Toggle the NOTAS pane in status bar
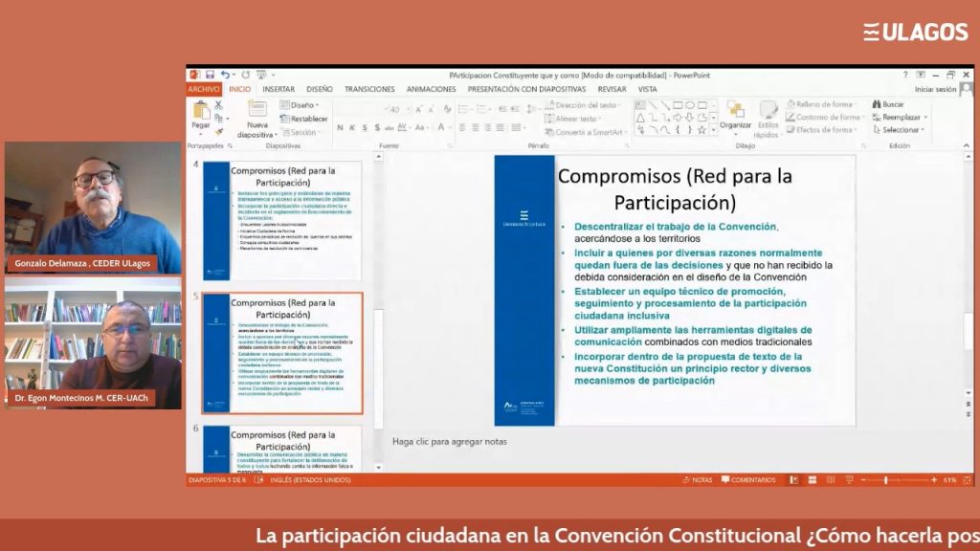The width and height of the screenshot is (980, 551). tap(698, 480)
